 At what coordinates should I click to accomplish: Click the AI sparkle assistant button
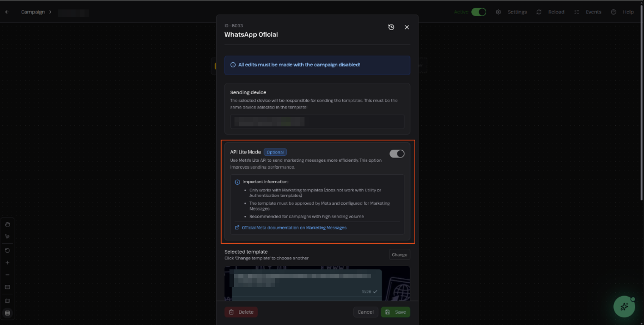point(624,307)
